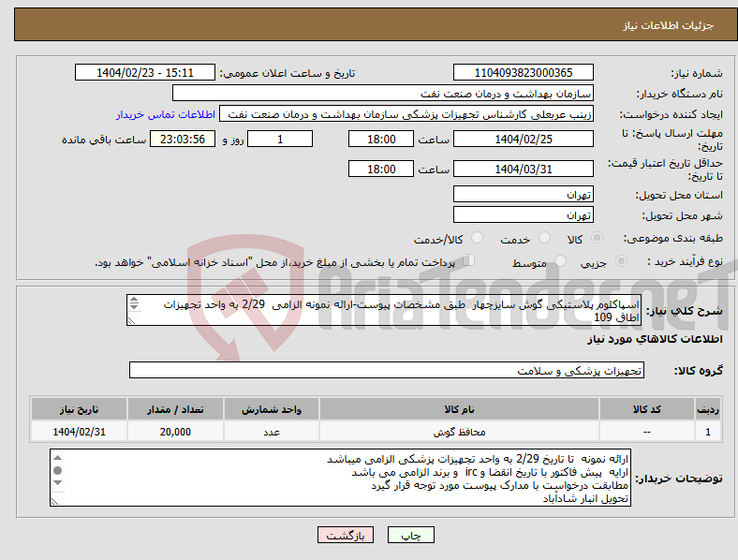The image size is (738, 560).
Task: Click the ردیف column header
Action: (x=708, y=409)
